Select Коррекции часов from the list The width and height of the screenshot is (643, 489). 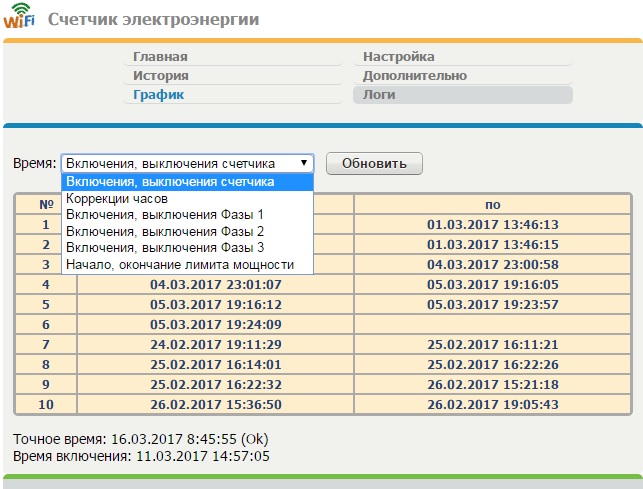coord(116,199)
